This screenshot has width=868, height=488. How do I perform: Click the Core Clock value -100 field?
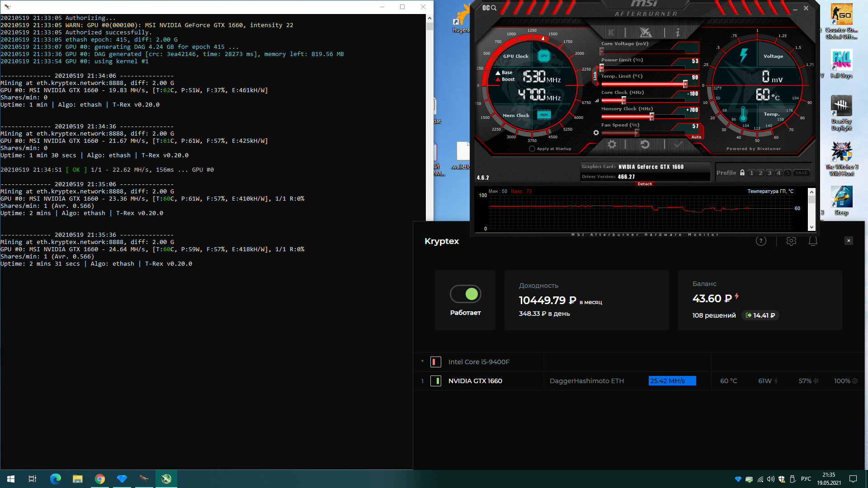[x=692, y=94]
